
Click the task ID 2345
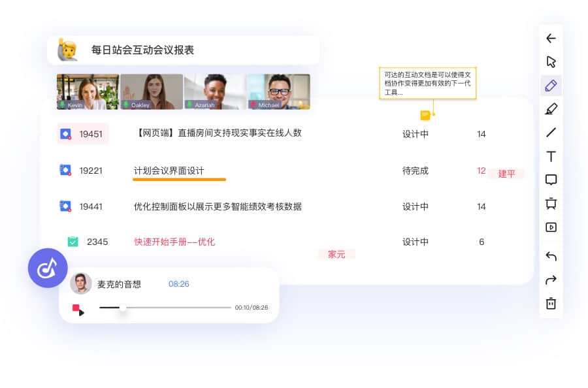(97, 242)
